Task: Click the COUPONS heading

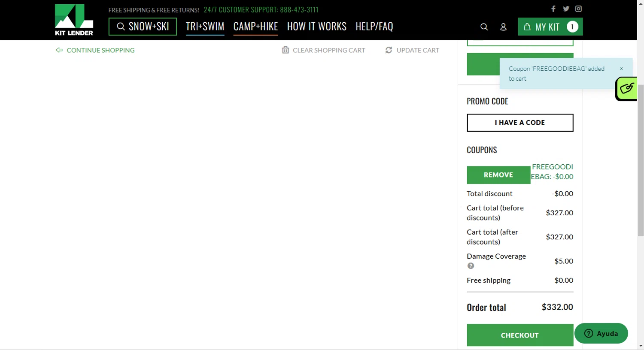Action: tap(482, 150)
